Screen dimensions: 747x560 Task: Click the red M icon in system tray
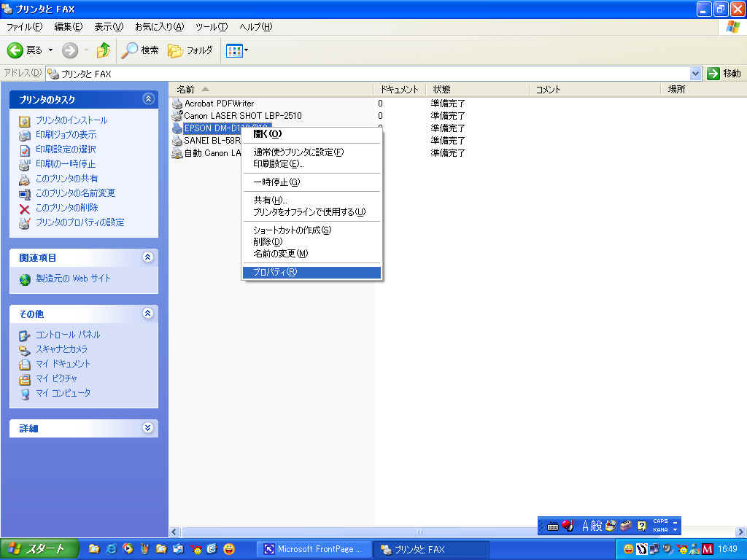708,549
